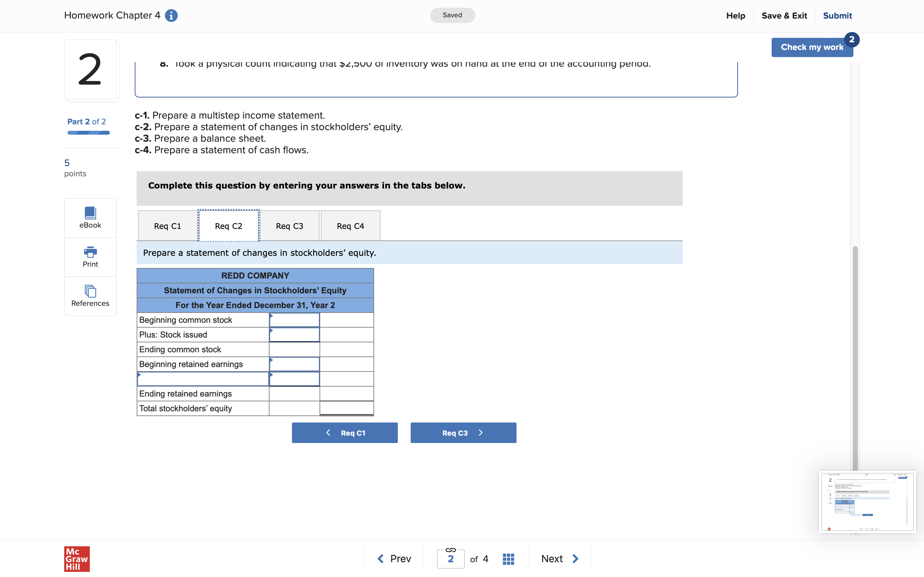Click the Submit link

point(837,16)
